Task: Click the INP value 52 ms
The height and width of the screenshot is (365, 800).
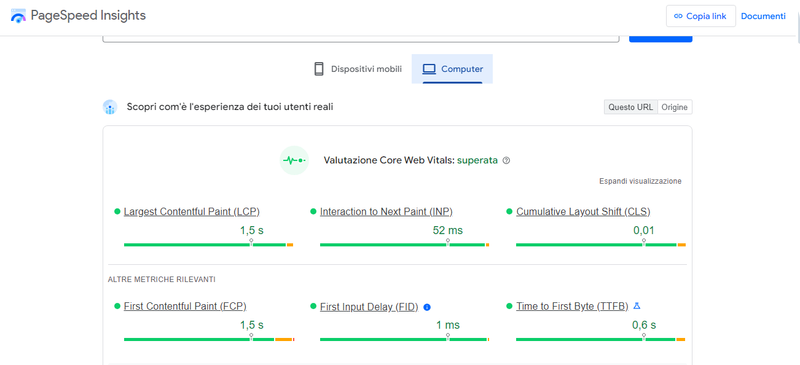Action: point(447,231)
